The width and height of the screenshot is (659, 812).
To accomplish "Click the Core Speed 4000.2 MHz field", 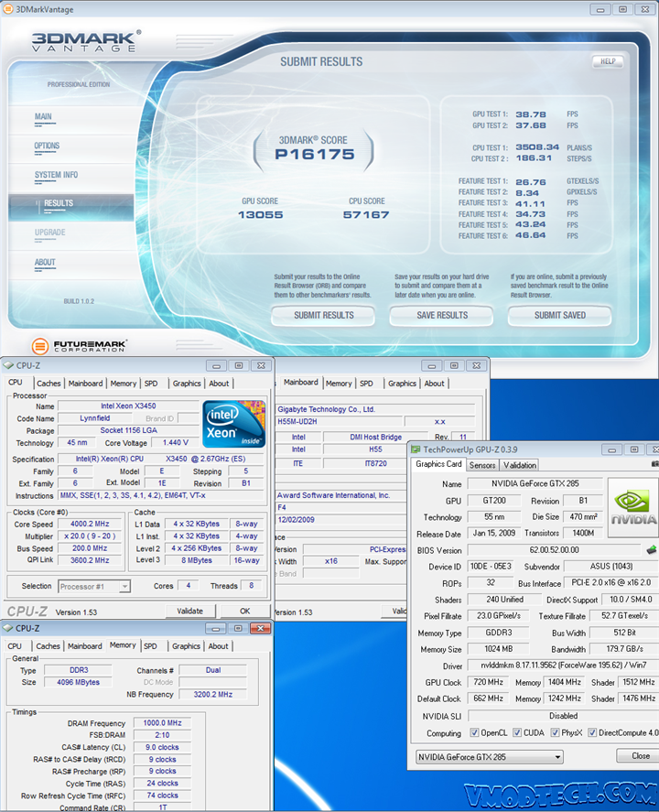I will 90,524.
